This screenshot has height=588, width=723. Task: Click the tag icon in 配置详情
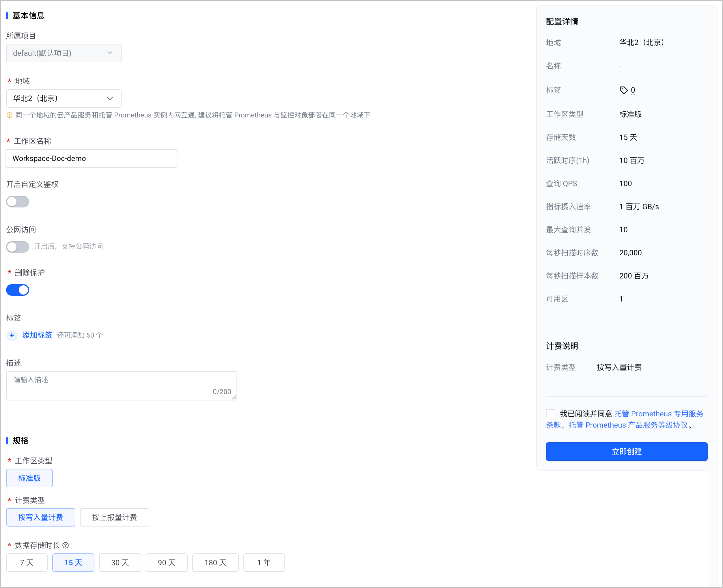(x=624, y=90)
